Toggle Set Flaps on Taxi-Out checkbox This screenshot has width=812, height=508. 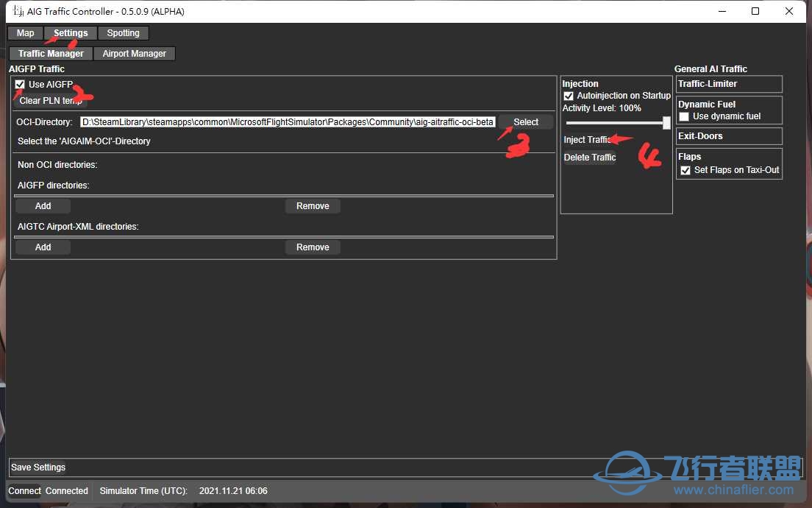tap(685, 171)
